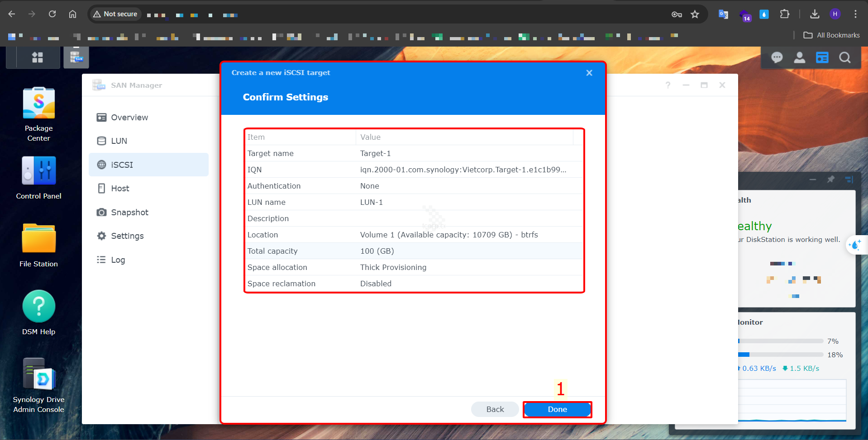Go Back in the wizard

[x=495, y=409]
